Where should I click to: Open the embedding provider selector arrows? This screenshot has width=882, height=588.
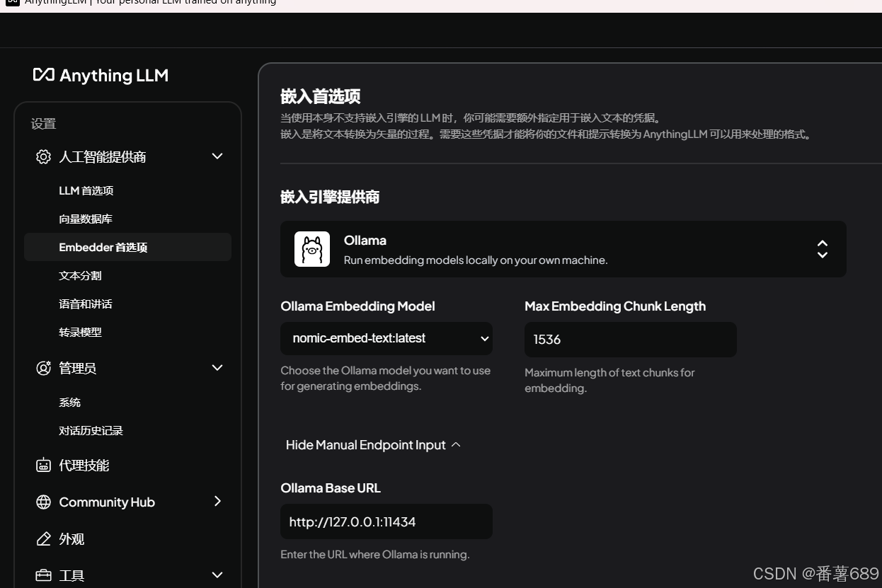[823, 249]
